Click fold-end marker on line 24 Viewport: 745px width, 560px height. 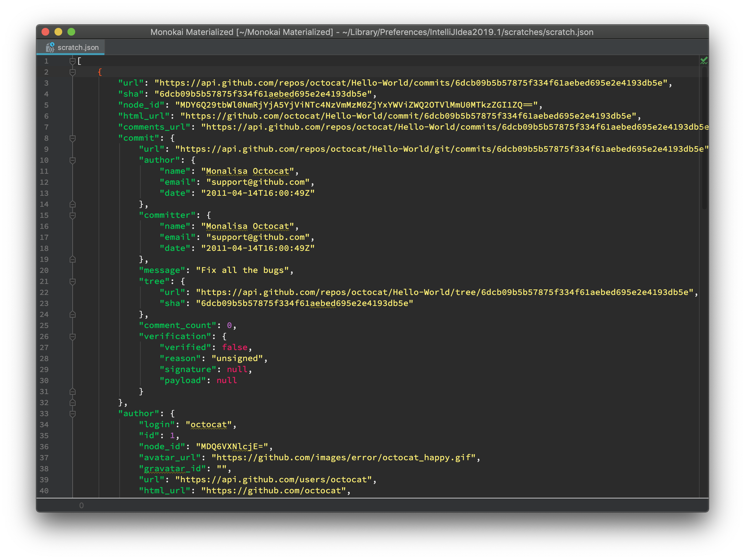click(72, 315)
